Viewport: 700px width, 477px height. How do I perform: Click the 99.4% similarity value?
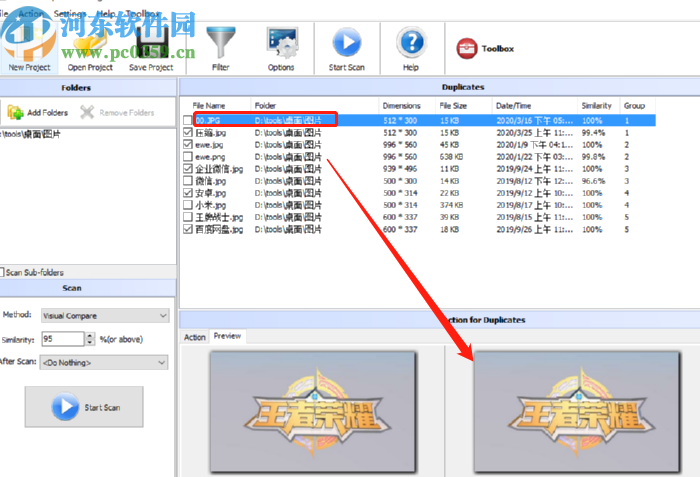pyautogui.click(x=593, y=133)
